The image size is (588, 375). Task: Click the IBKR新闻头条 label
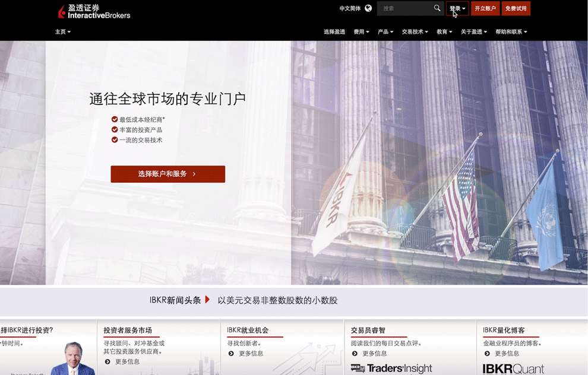pos(175,300)
